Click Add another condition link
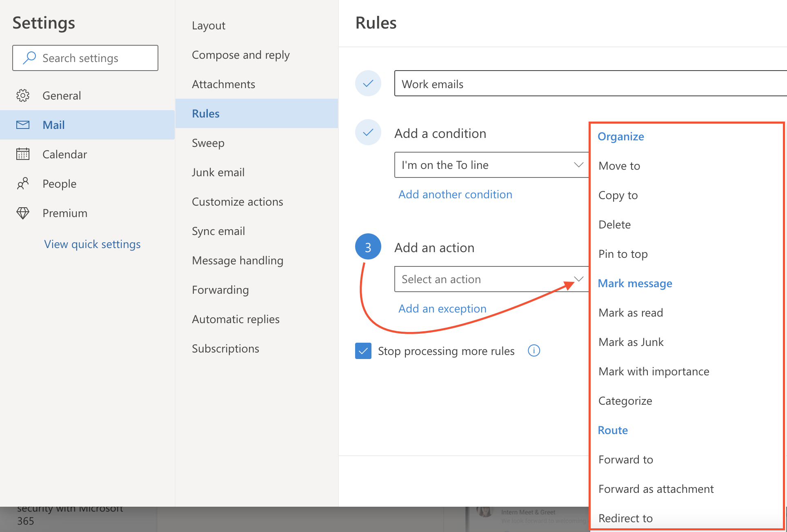 tap(456, 194)
